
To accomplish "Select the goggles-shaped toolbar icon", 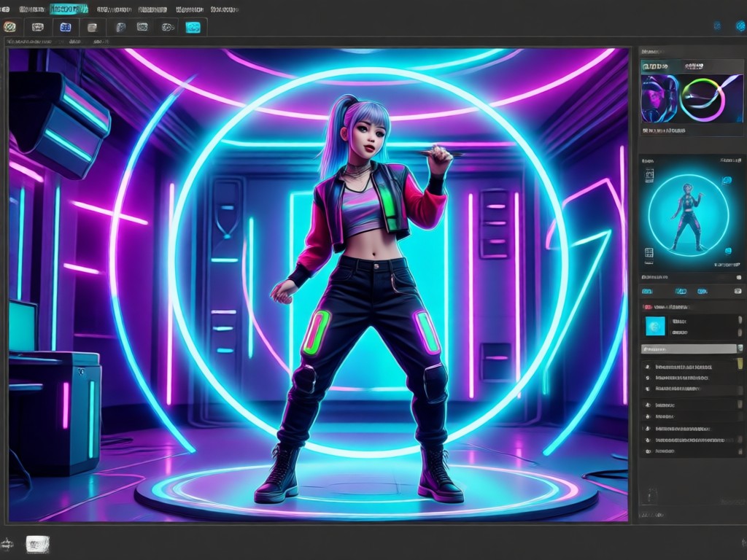I will [168, 27].
